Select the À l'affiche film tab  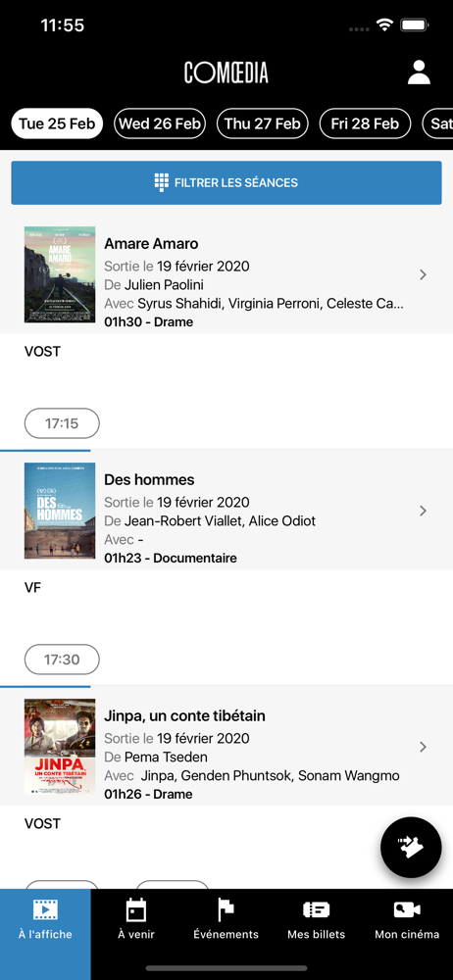[45, 919]
